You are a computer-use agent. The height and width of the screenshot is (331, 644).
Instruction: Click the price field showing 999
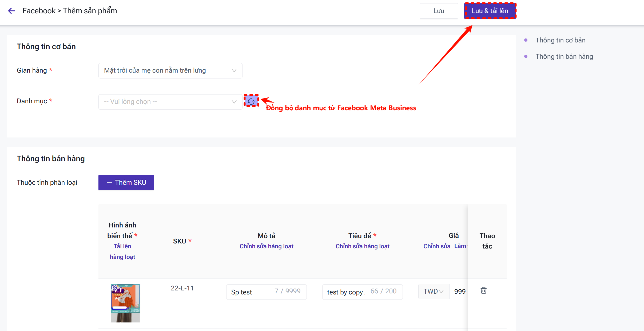(459, 291)
